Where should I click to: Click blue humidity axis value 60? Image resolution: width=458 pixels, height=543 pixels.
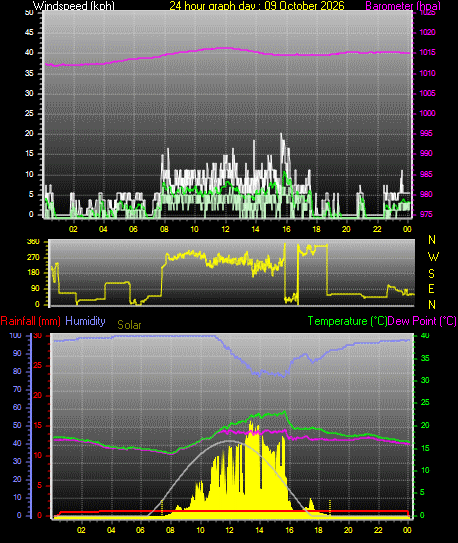click(x=17, y=408)
